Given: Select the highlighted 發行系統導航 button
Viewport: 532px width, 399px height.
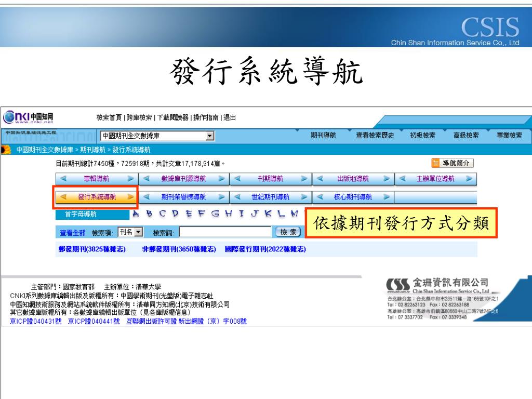Looking at the screenshot, I should pyautogui.click(x=97, y=197).
